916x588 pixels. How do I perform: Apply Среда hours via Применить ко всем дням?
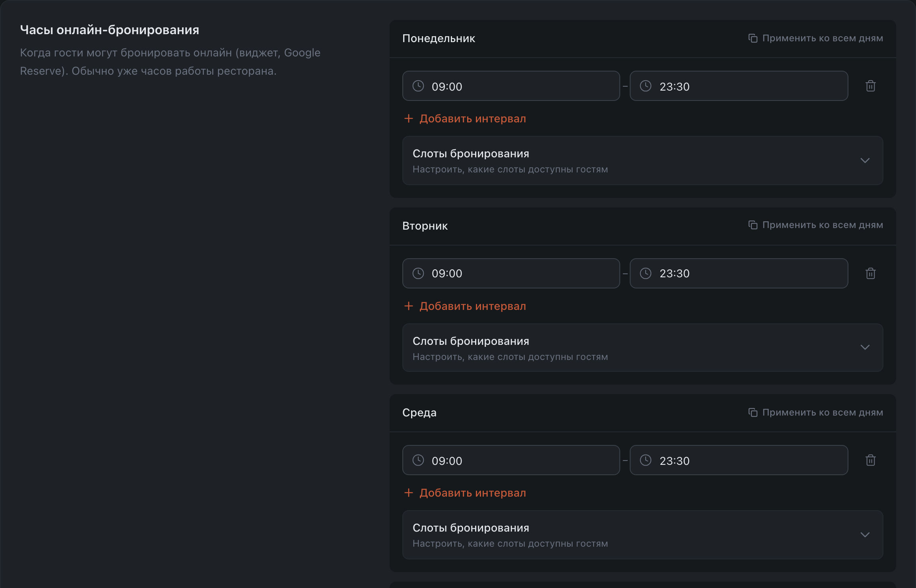pos(815,412)
